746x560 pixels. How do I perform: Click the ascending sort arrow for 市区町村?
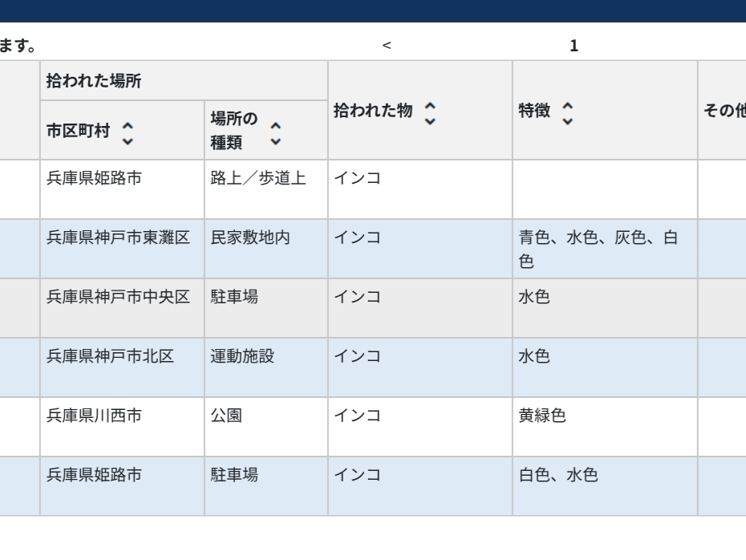pyautogui.click(x=127, y=125)
